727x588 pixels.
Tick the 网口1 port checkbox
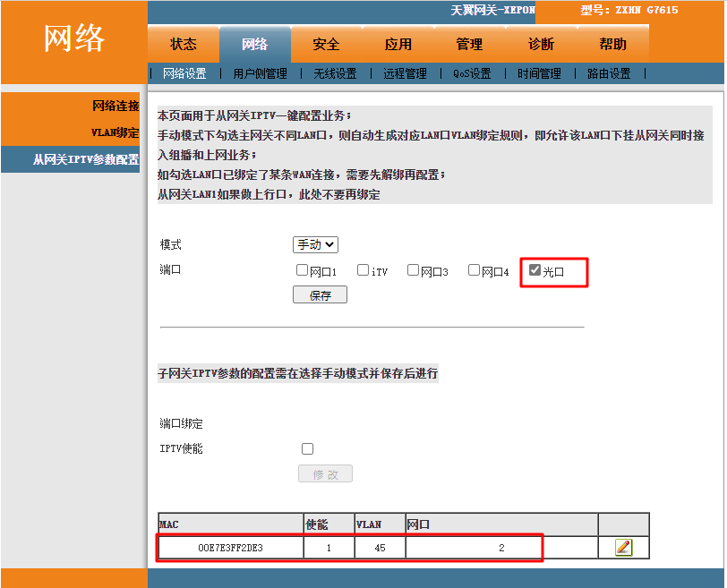tap(303, 269)
